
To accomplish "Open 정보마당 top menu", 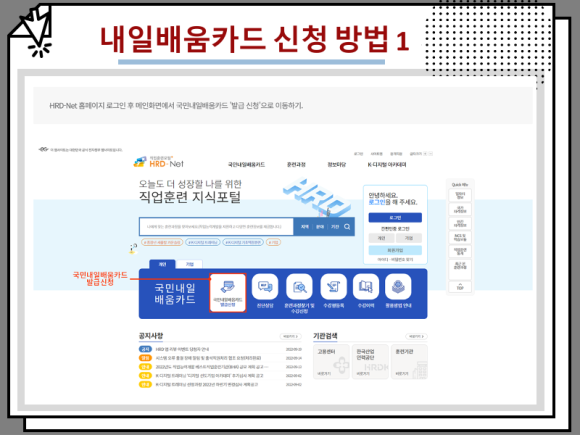I will [x=337, y=165].
